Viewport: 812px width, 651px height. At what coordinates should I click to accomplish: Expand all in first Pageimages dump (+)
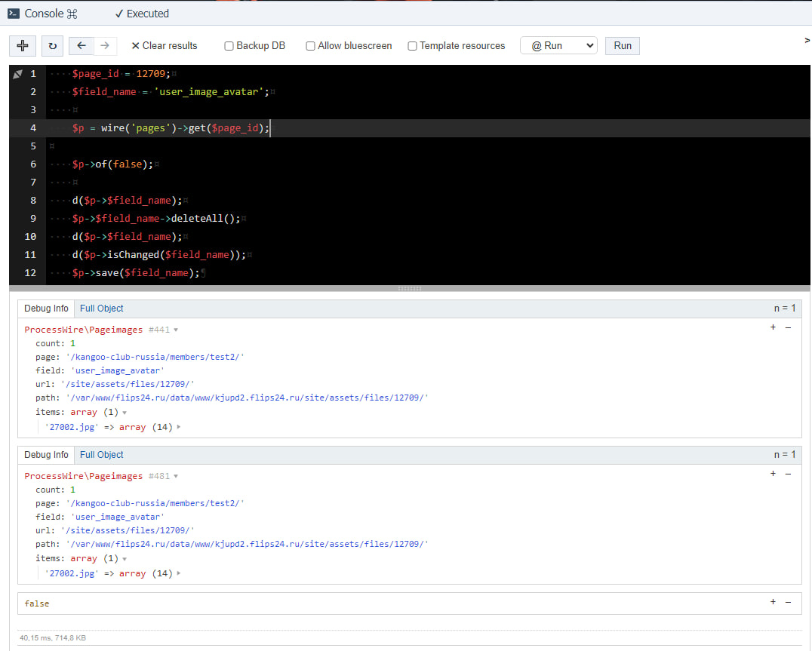[x=774, y=327]
